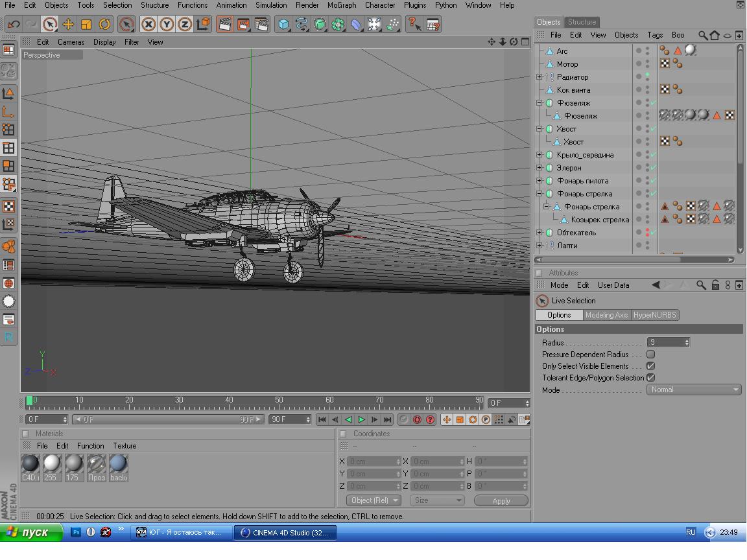This screenshot has height=560, width=747.
Task: Switch to the HyperNURBS tab
Action: 654,315
